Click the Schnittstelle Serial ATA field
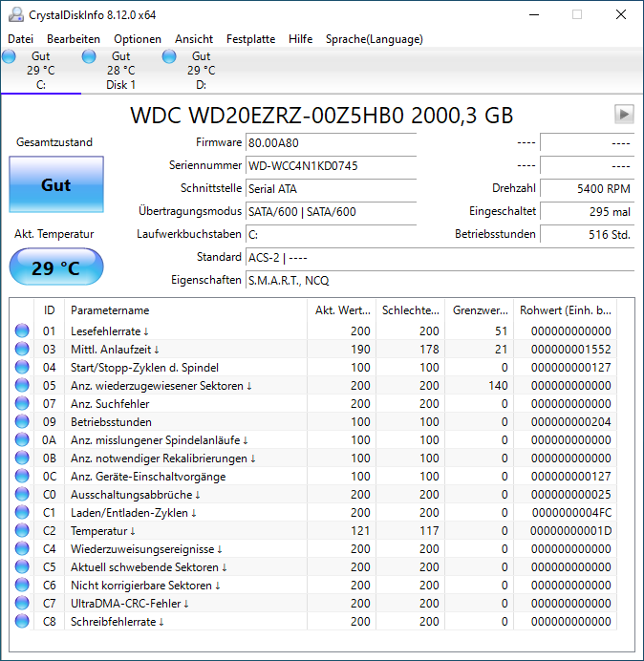Image resolution: width=644 pixels, height=661 pixels. [331, 188]
